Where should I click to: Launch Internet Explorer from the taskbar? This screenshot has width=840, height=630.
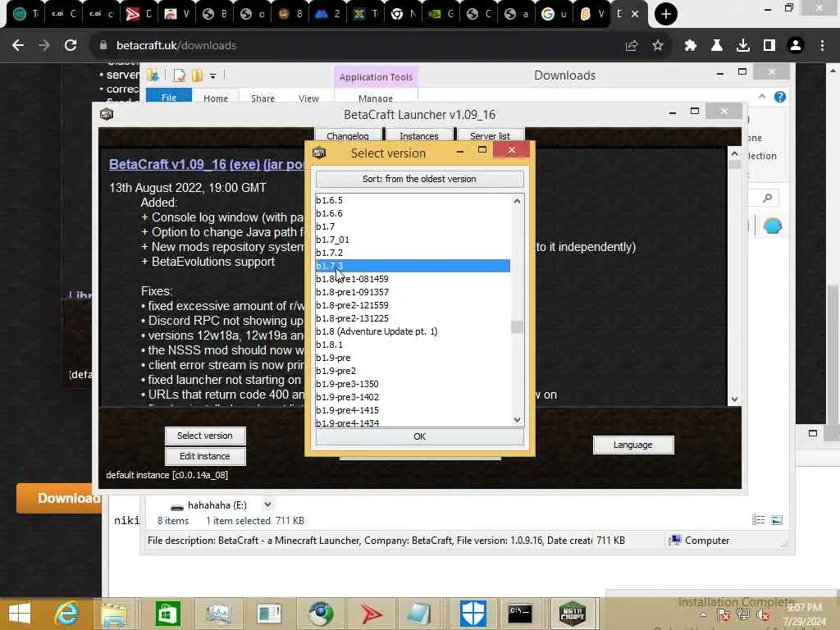point(67,614)
